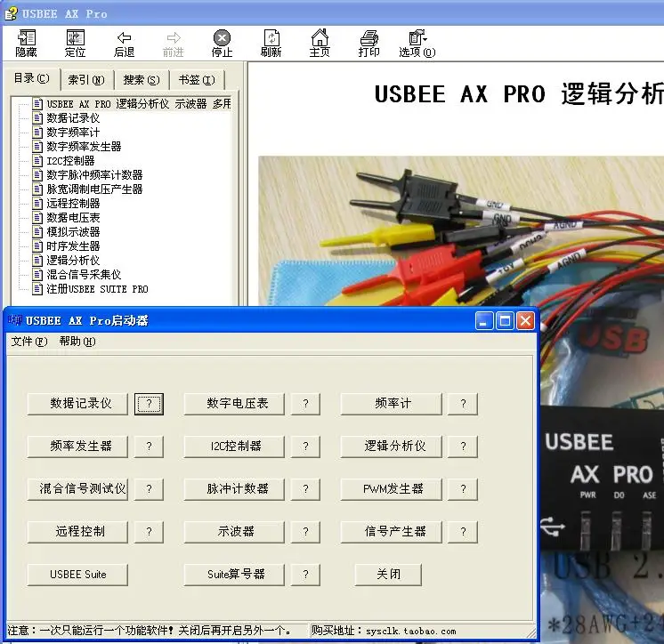Open the 选项 (Options) toolbar dropdown
The width and height of the screenshot is (664, 644).
click(417, 44)
